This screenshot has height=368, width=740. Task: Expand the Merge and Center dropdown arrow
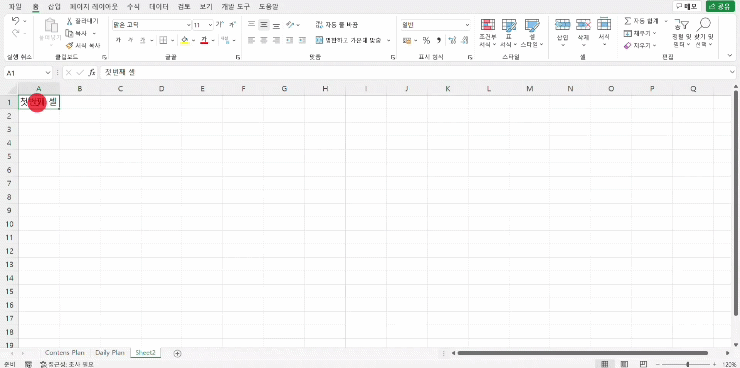[x=389, y=41]
